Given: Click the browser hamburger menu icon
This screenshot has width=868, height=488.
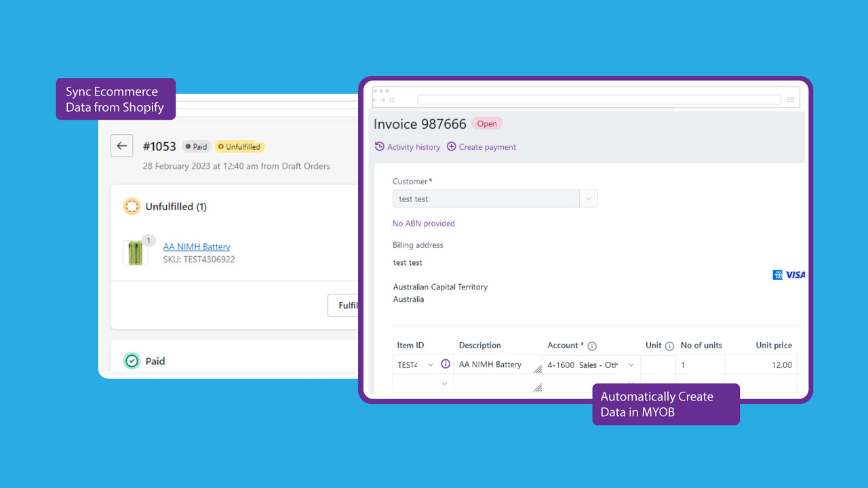Looking at the screenshot, I should (x=790, y=100).
